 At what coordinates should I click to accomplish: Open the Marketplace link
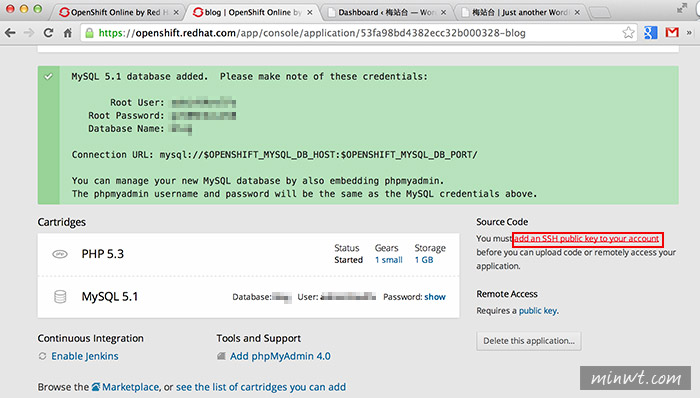130,387
